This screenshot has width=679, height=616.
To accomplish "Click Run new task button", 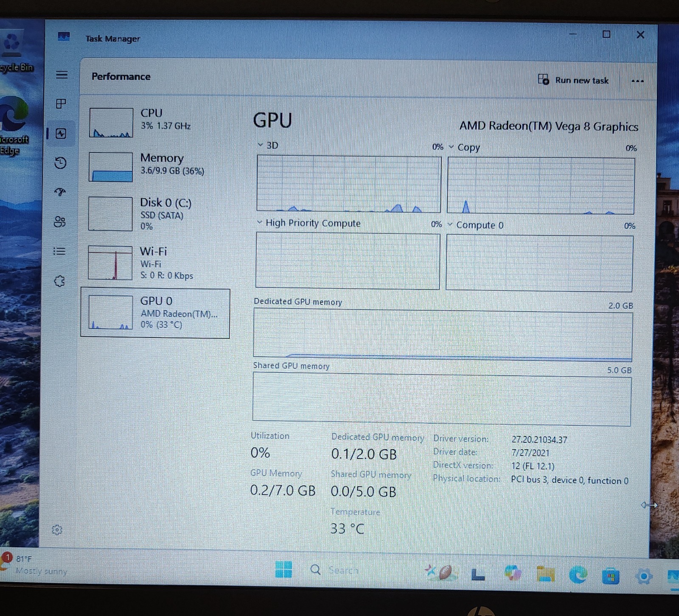I will [x=573, y=80].
